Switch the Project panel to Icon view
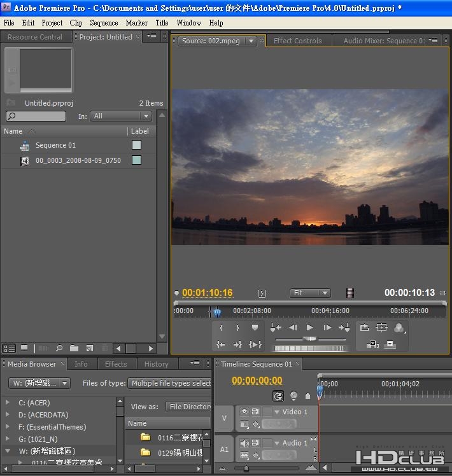The width and height of the screenshot is (452, 476). 24,348
